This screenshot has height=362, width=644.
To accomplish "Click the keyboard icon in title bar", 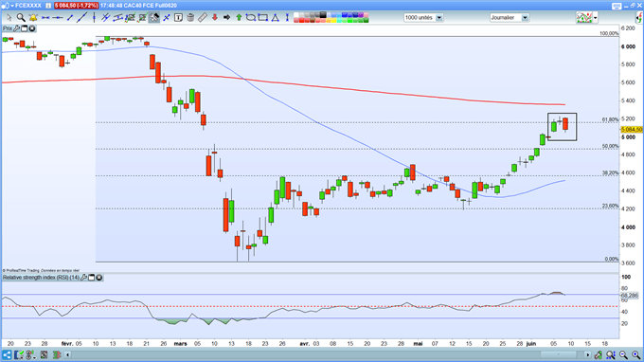I will coord(617,6).
